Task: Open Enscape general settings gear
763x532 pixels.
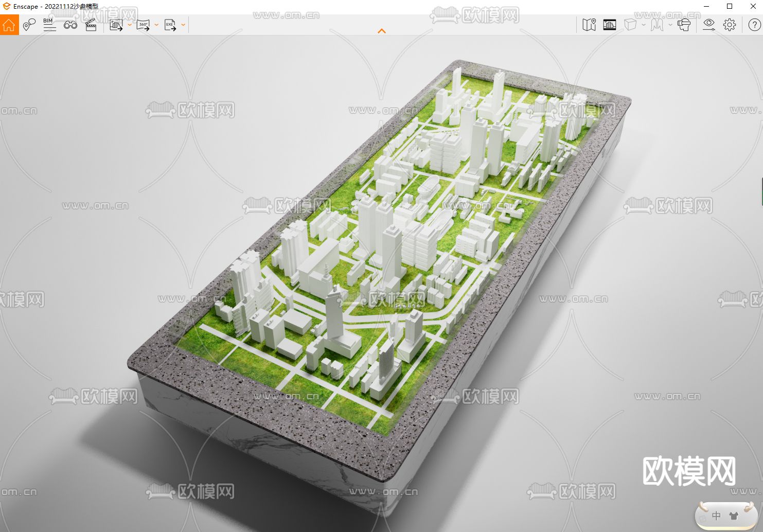Action: pyautogui.click(x=730, y=24)
